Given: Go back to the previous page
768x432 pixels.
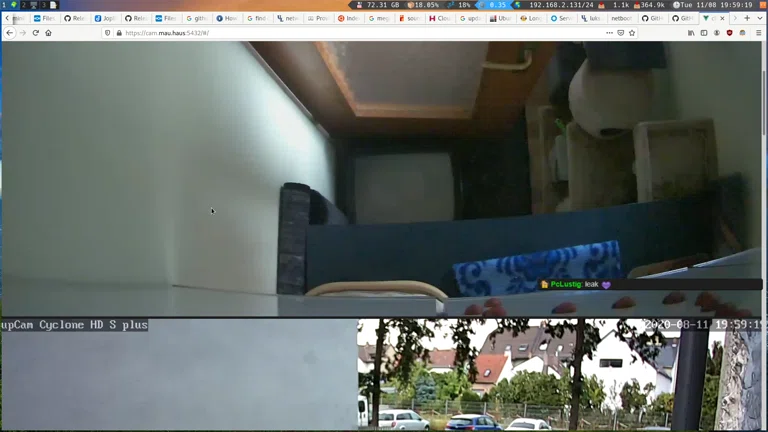Looking at the screenshot, I should click(x=10, y=33).
